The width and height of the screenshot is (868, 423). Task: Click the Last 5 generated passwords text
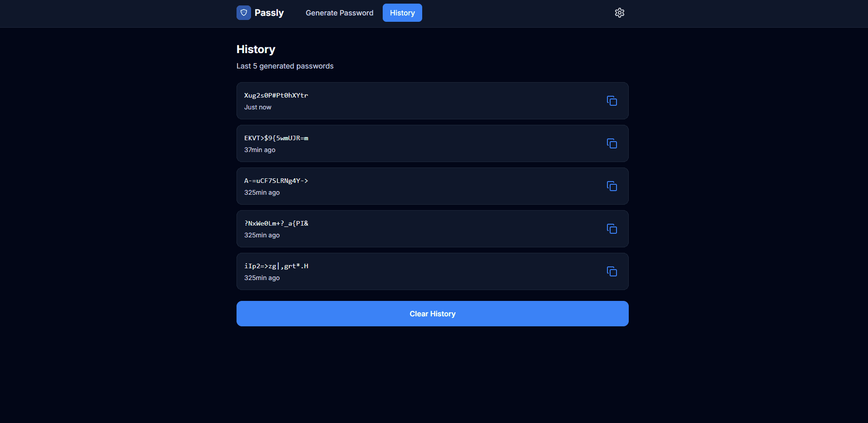pos(285,66)
